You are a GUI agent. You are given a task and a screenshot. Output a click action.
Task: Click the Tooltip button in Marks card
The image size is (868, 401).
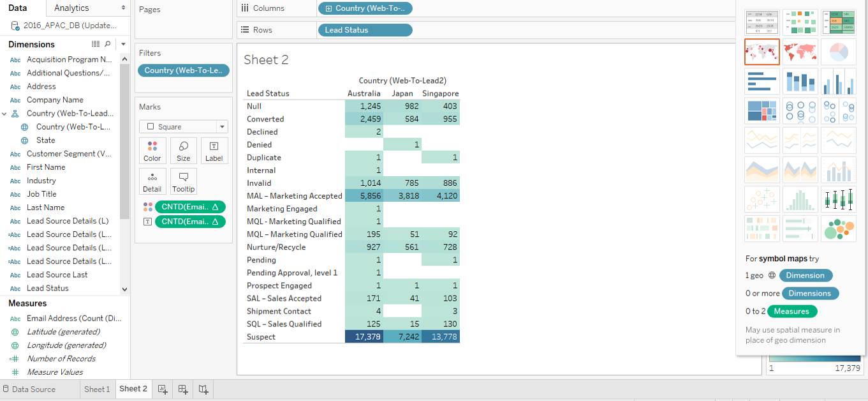point(183,181)
